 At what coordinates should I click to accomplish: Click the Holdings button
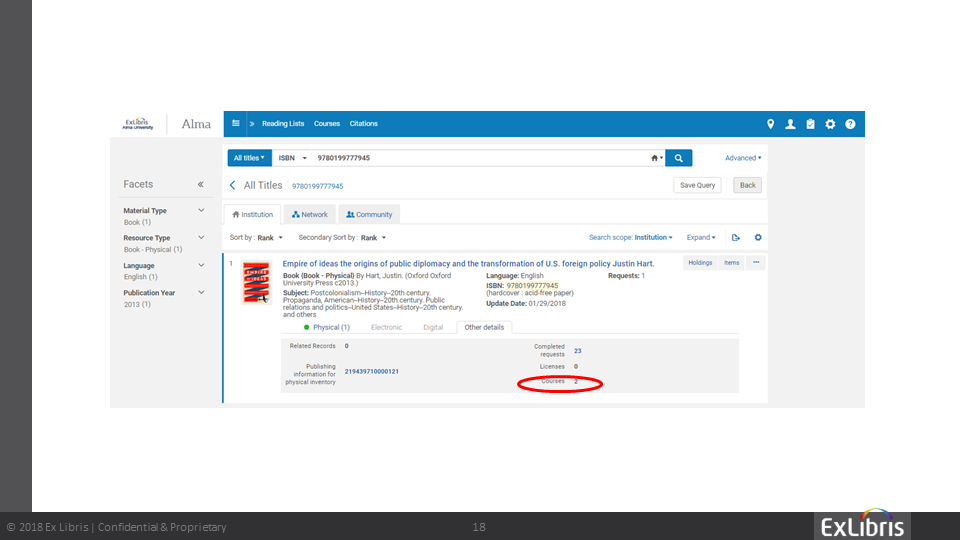pos(700,263)
